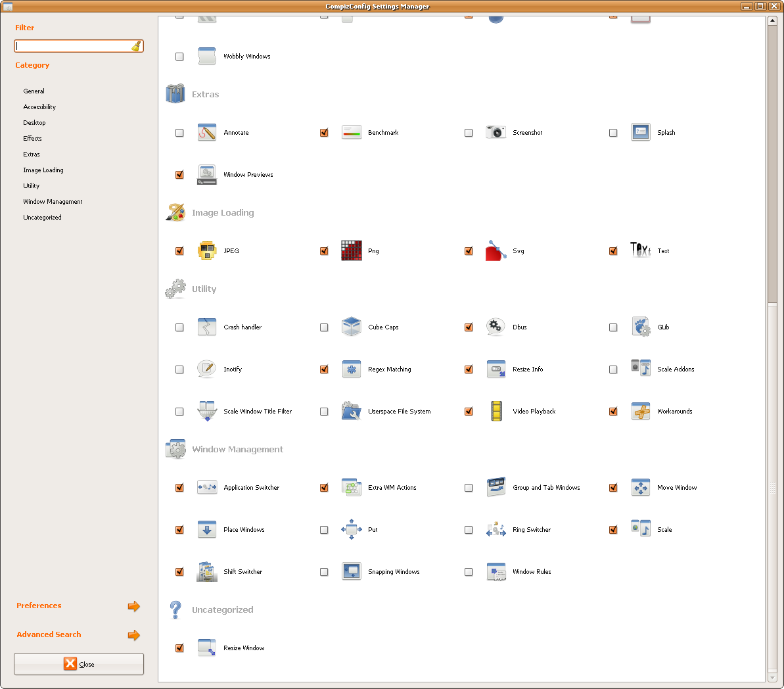Image resolution: width=784 pixels, height=689 pixels.
Task: Open the Regex Matching plugin icon
Action: [352, 369]
